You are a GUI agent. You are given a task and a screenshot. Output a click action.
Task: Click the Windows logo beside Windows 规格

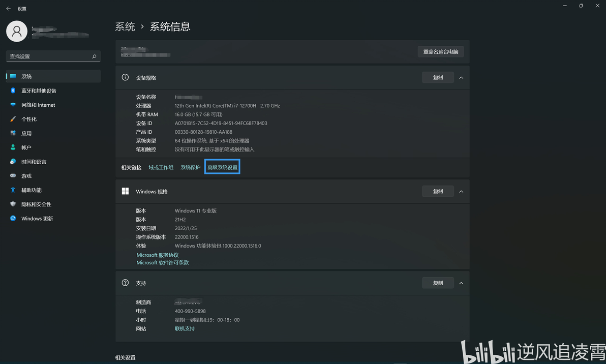click(125, 191)
